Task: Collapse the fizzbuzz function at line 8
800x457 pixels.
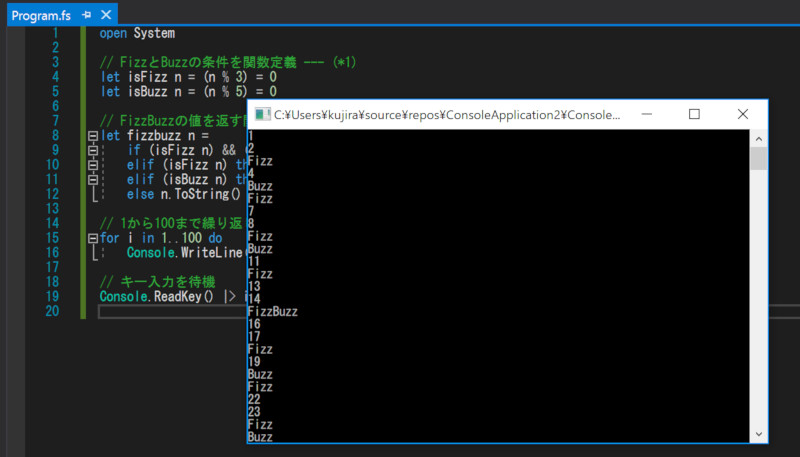Action: coord(92,135)
